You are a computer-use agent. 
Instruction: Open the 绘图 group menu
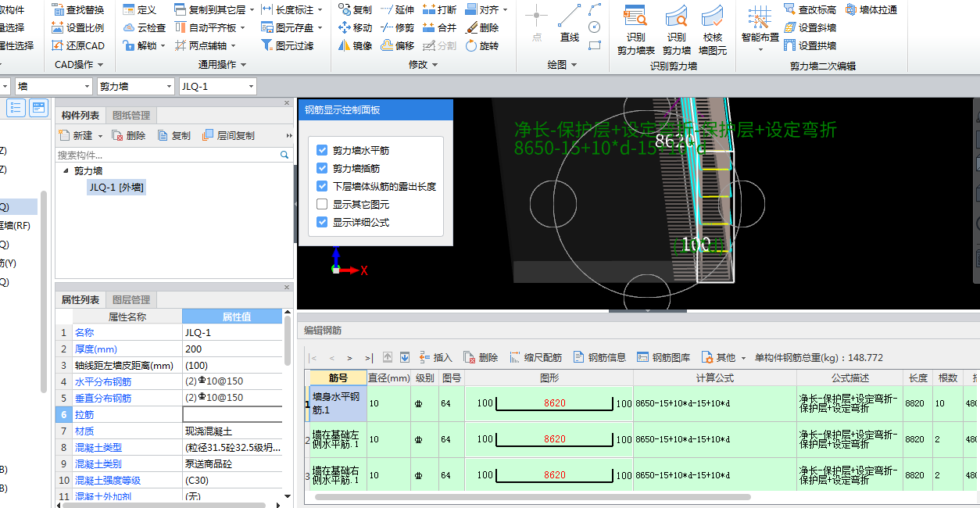tap(562, 65)
